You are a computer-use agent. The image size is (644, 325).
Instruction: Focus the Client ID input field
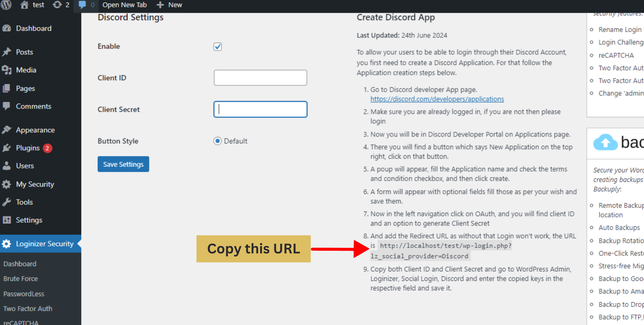tap(260, 78)
